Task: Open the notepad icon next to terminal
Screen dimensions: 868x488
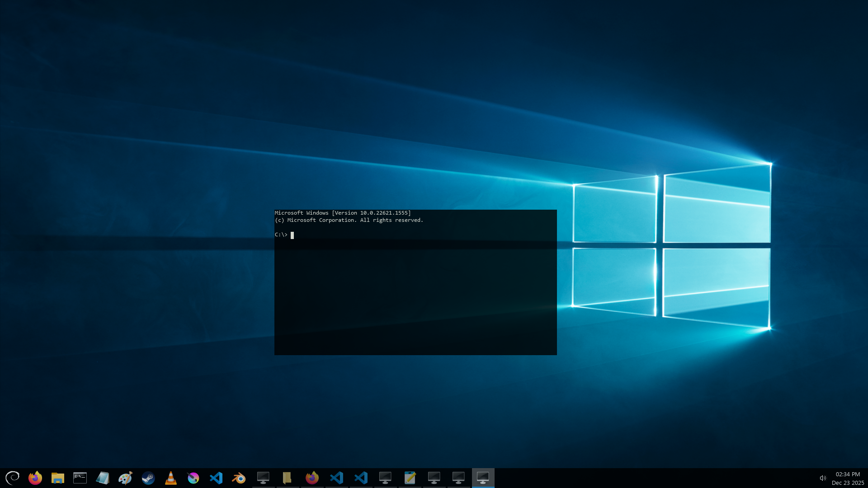Action: (103, 478)
